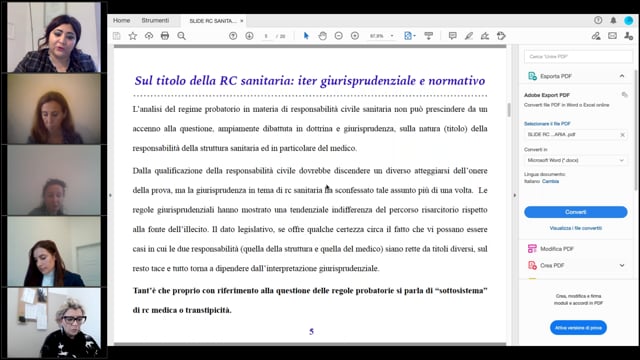Expand the left navigation pane arrow

tap(110, 196)
